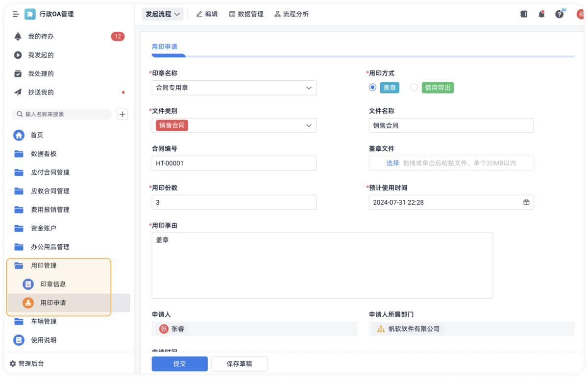
Task: Click the plus icon next to search box
Action: [122, 114]
